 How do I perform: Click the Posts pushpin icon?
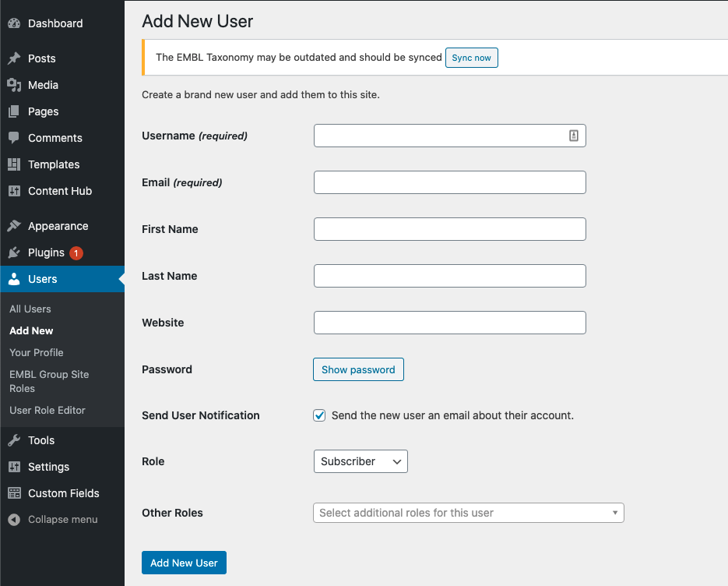point(14,58)
